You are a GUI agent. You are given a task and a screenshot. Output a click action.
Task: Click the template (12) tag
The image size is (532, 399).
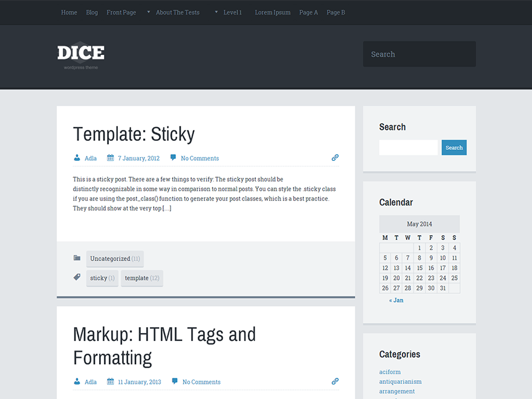click(141, 278)
